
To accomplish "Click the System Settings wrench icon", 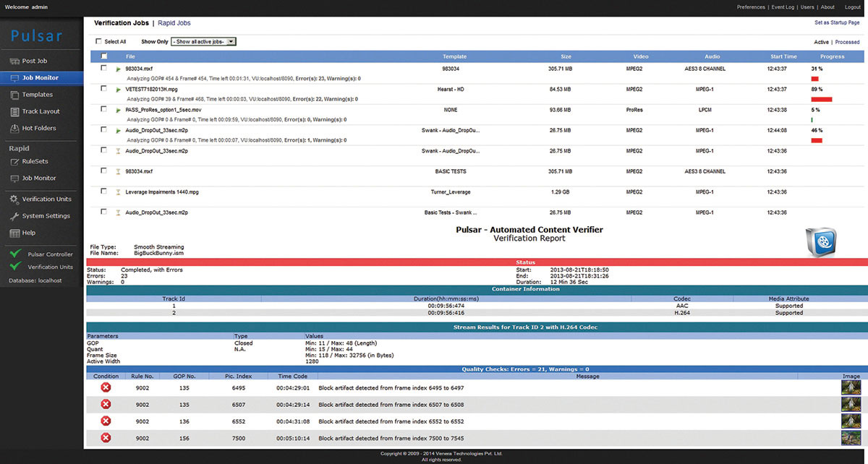I will [x=16, y=215].
